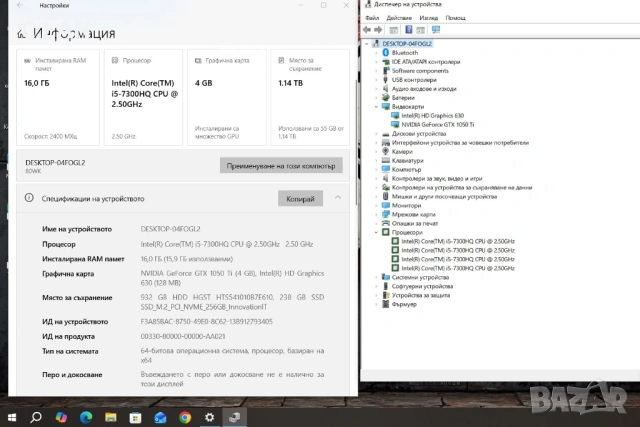This screenshot has height=427, width=640.
Task: Collapse the Видеокарти tree node
Action: pyautogui.click(x=376, y=107)
